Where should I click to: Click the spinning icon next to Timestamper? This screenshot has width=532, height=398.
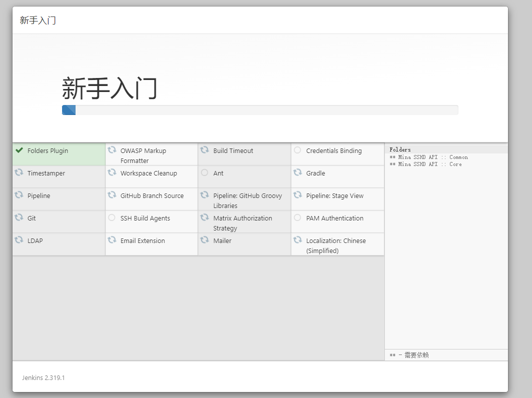click(x=19, y=172)
